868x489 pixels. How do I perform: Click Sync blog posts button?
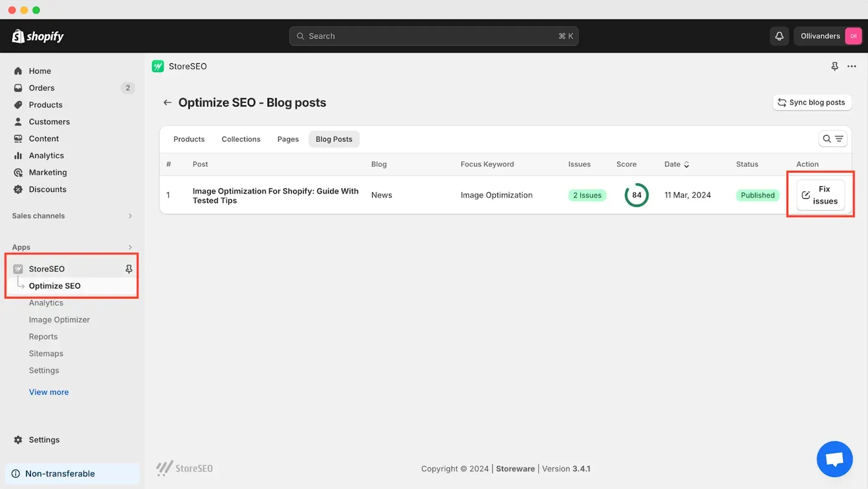812,102
